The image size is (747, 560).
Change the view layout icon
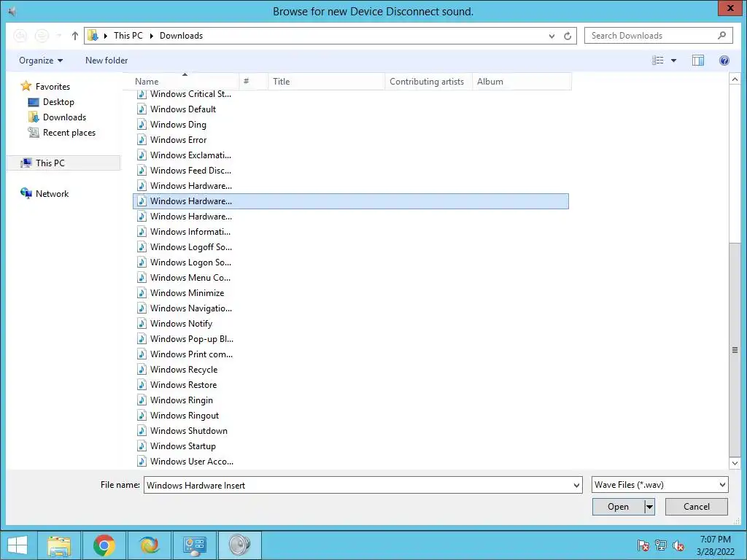658,61
